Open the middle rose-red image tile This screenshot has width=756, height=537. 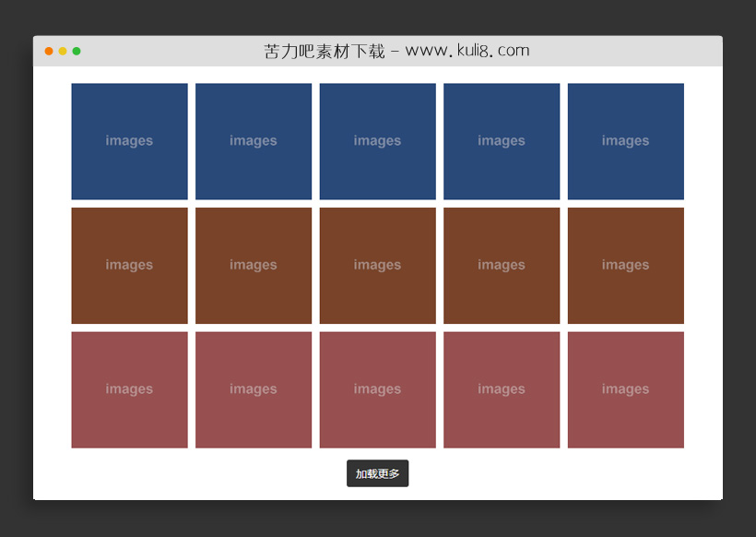pyautogui.click(x=377, y=389)
